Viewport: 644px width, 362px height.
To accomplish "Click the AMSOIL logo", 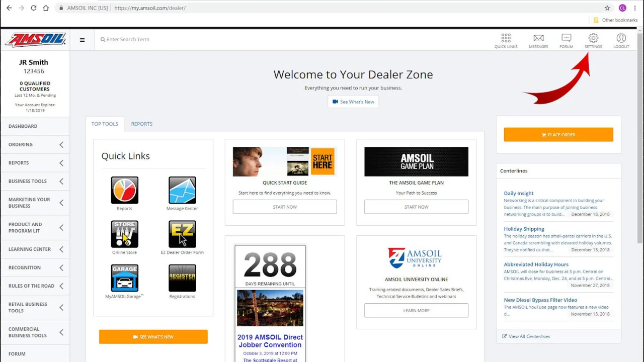I will tap(35, 40).
